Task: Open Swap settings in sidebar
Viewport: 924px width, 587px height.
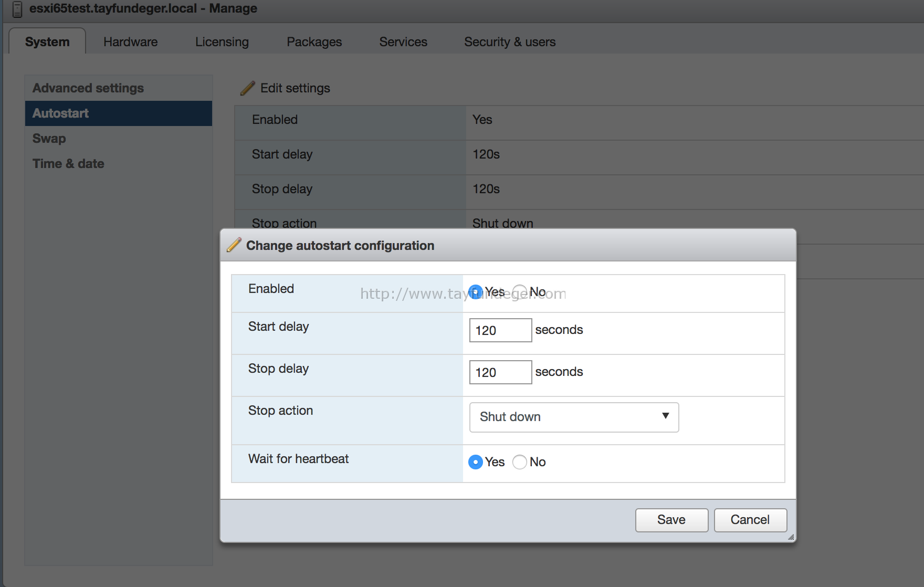Action: [x=119, y=138]
